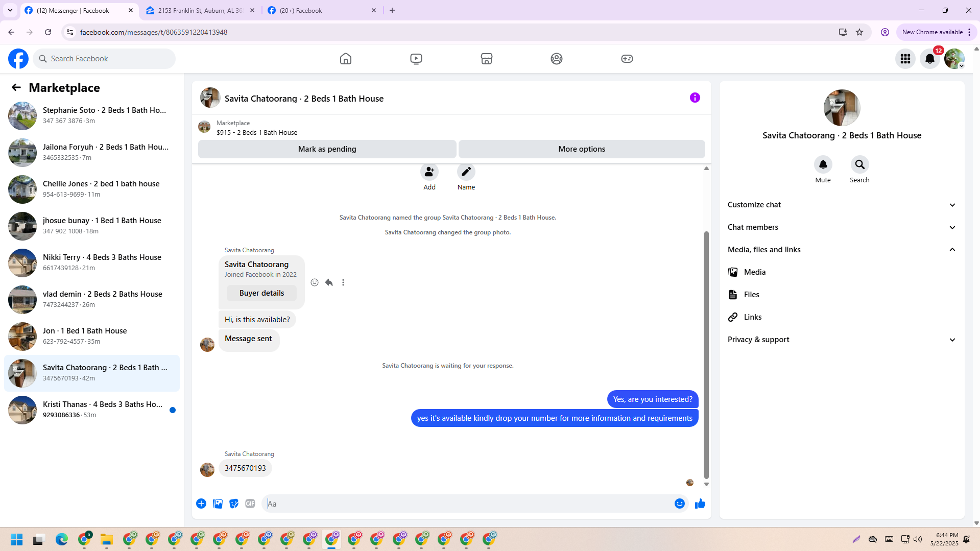980x551 pixels.
Task: Mute the conversation with bell icon
Action: click(x=823, y=164)
